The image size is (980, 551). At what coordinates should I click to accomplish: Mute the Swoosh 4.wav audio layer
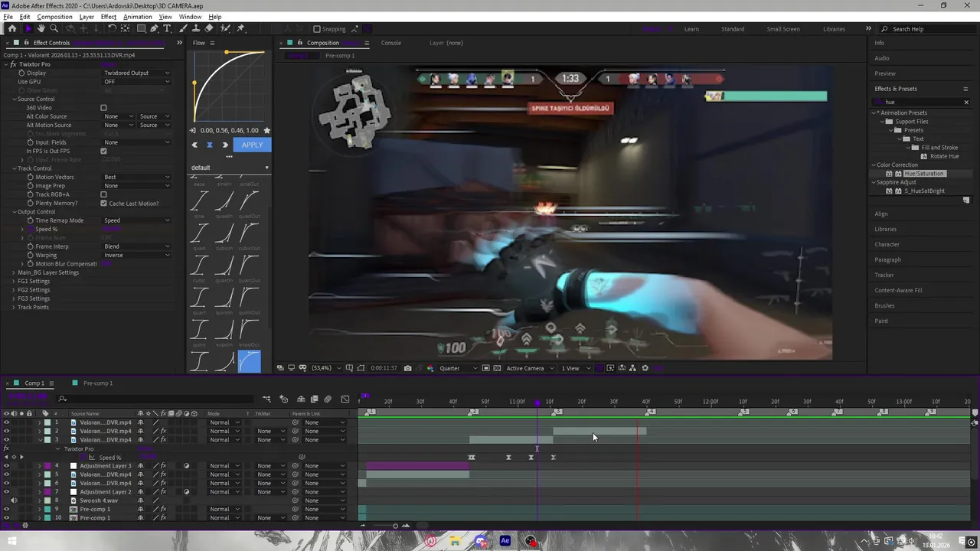click(x=14, y=500)
